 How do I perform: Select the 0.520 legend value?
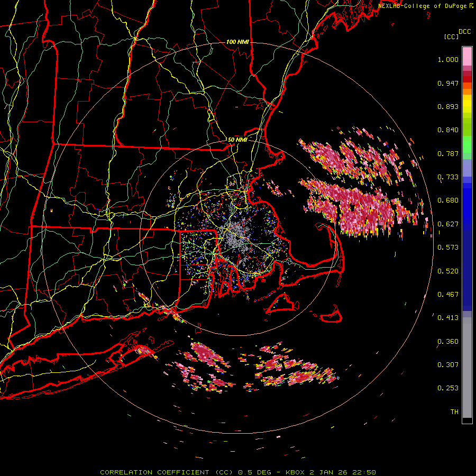(x=448, y=271)
